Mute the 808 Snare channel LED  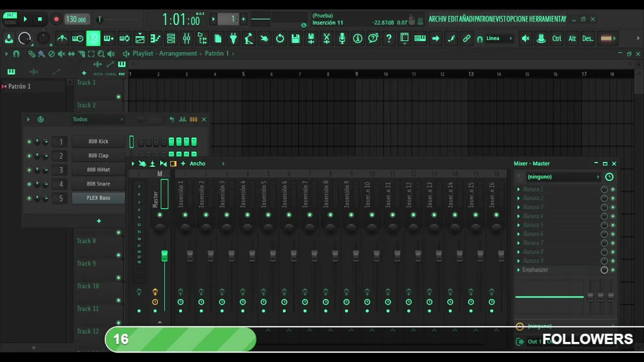click(29, 184)
